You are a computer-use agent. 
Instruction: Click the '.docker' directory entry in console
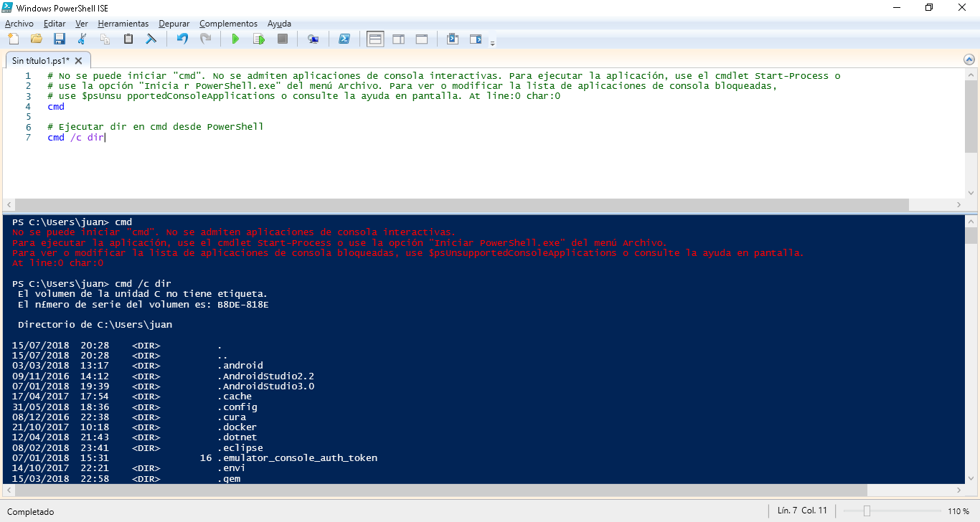click(237, 427)
